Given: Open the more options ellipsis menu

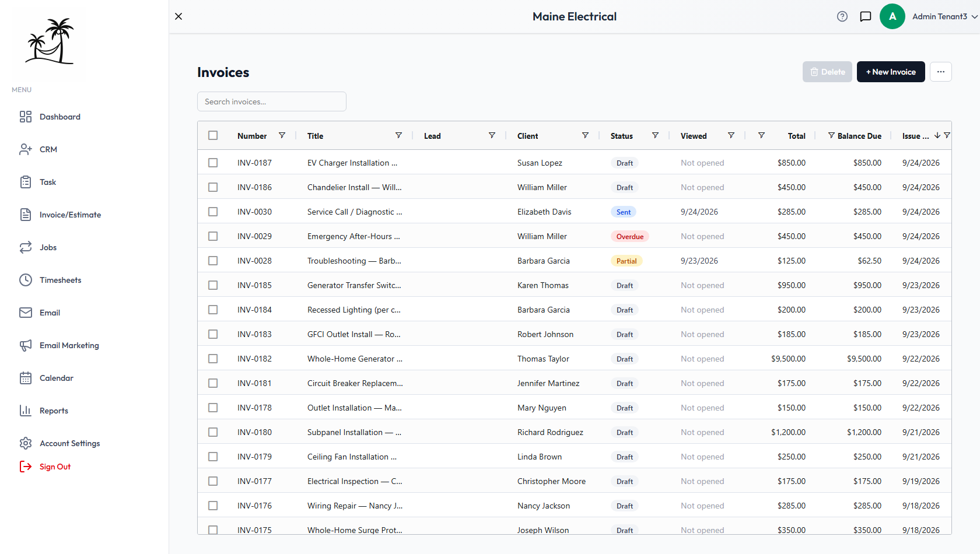Looking at the screenshot, I should pyautogui.click(x=941, y=72).
